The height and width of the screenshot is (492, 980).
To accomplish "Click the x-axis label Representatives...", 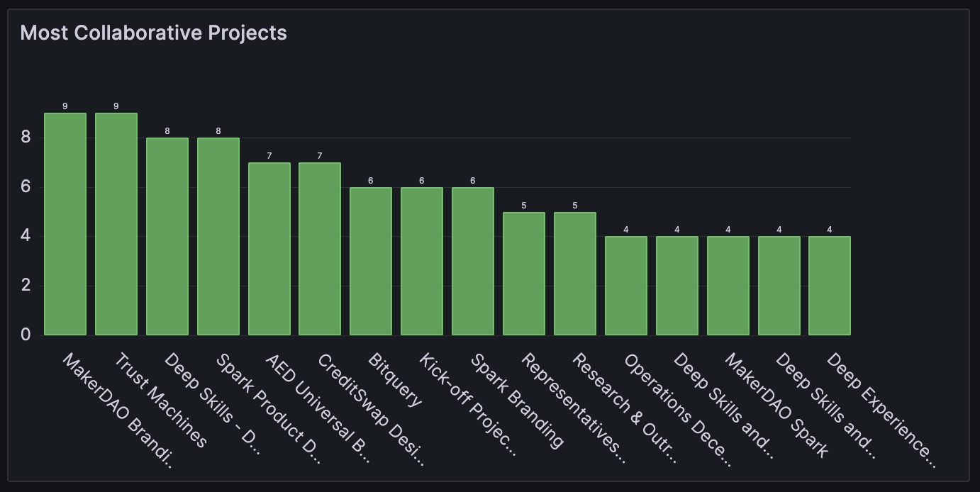I will (574, 408).
